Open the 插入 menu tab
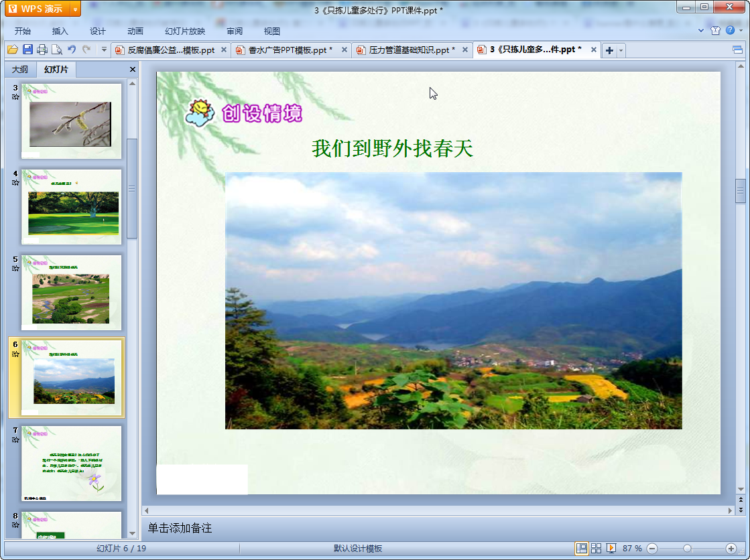 60,31
